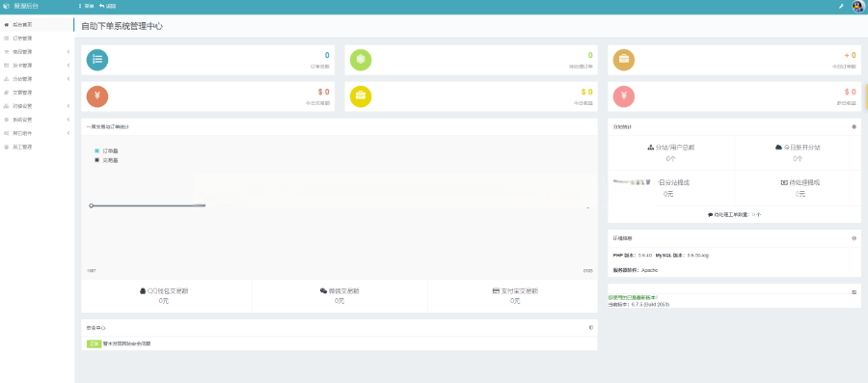Screen dimensions: 868x383
Task: Click the pink yen icon card
Action: [624, 96]
